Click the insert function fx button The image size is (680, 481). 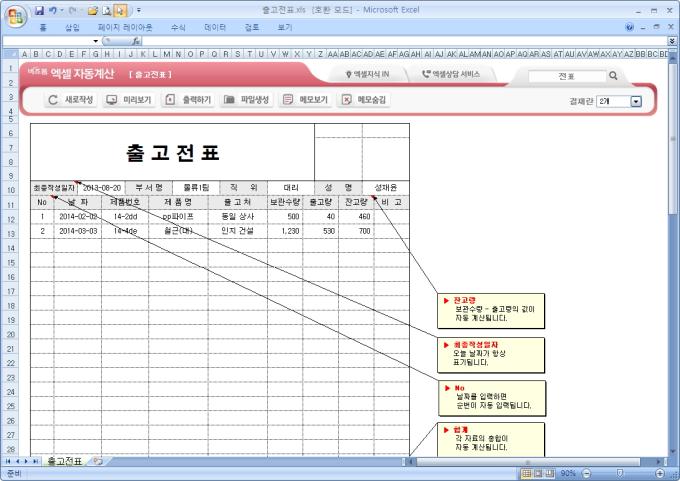[136, 41]
